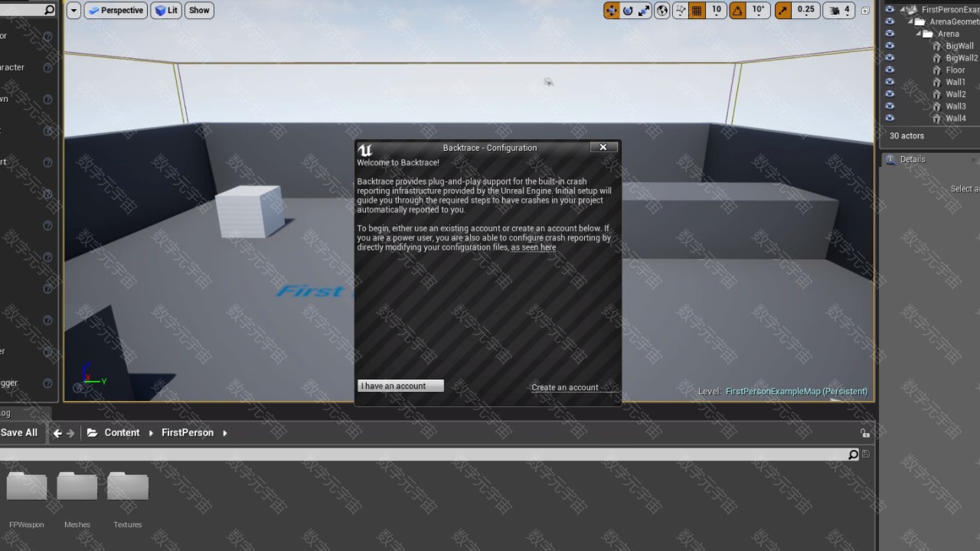Select BigWall in World Outliner
Viewport: 980px width, 551px height.
pyautogui.click(x=959, y=46)
